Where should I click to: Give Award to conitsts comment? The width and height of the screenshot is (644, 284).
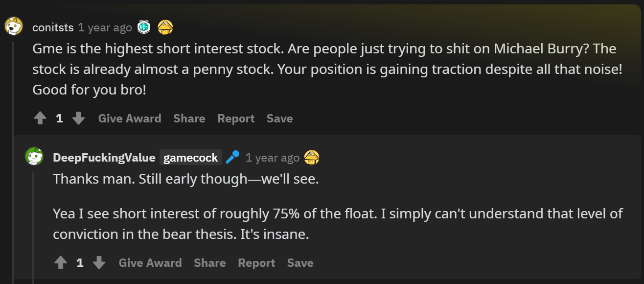point(130,118)
